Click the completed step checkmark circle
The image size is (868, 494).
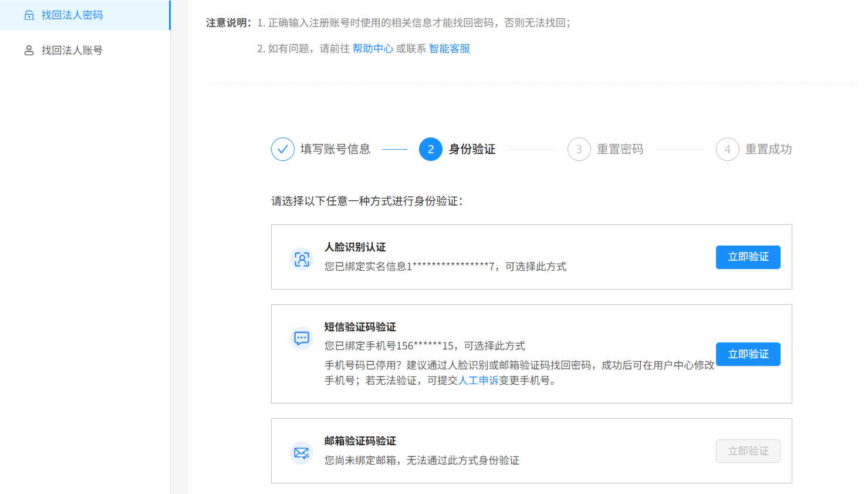[282, 149]
